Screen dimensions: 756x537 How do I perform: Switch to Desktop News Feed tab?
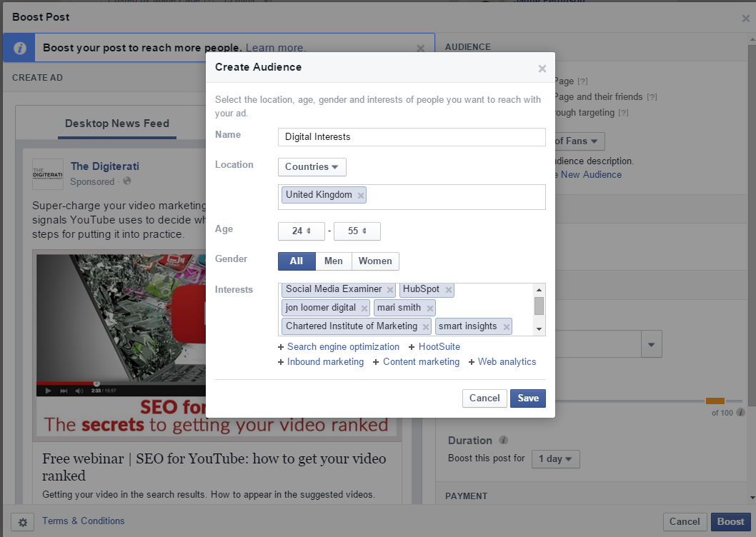(x=117, y=124)
